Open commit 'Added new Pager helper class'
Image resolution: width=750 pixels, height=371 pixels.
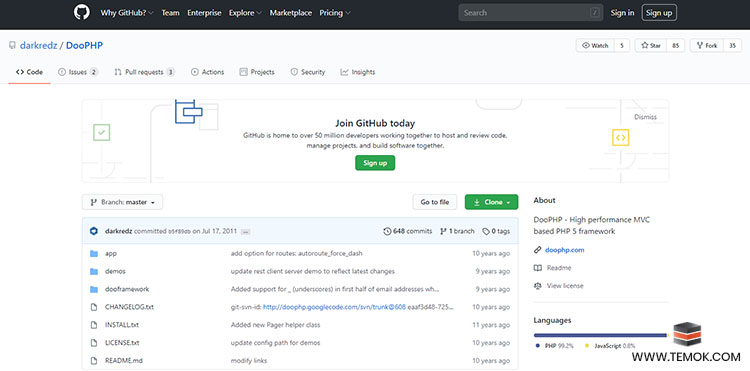pos(276,325)
